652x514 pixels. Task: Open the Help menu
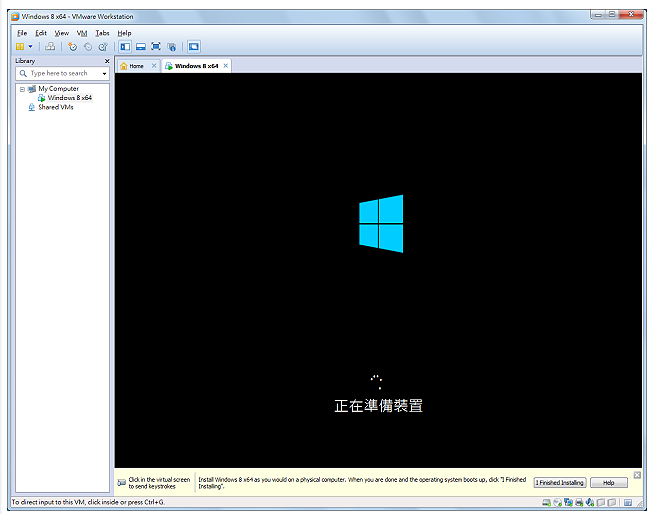(x=124, y=33)
